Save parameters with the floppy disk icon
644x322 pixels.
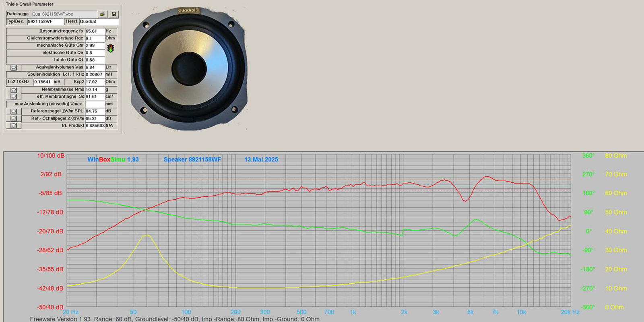114,14
